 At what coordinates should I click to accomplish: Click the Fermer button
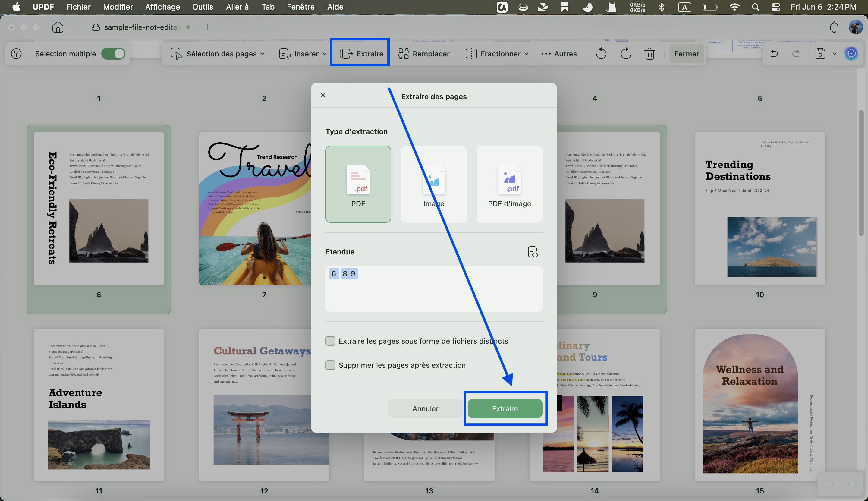point(686,54)
